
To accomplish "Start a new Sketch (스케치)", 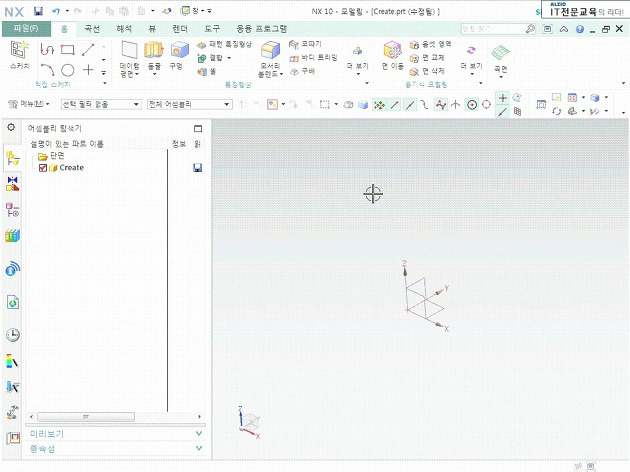I will click(x=19, y=55).
